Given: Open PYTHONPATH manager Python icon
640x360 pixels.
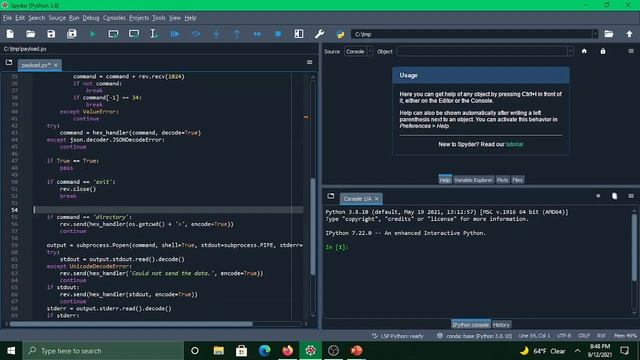Looking at the screenshot, I should coord(340,34).
